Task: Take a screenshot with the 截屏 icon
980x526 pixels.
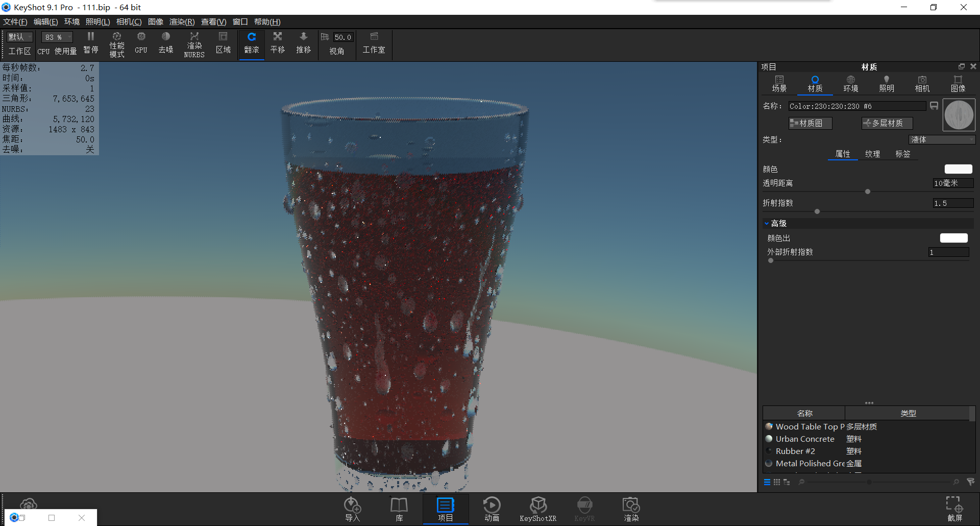Action: pos(953,508)
